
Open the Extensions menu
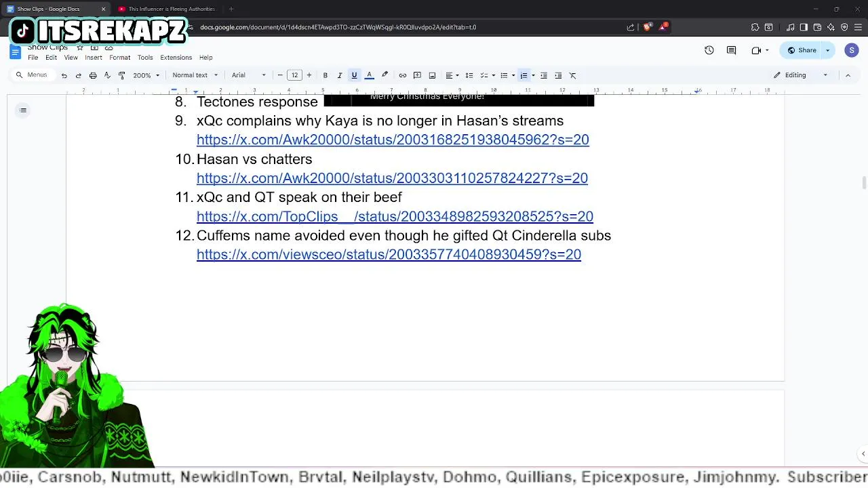point(176,58)
